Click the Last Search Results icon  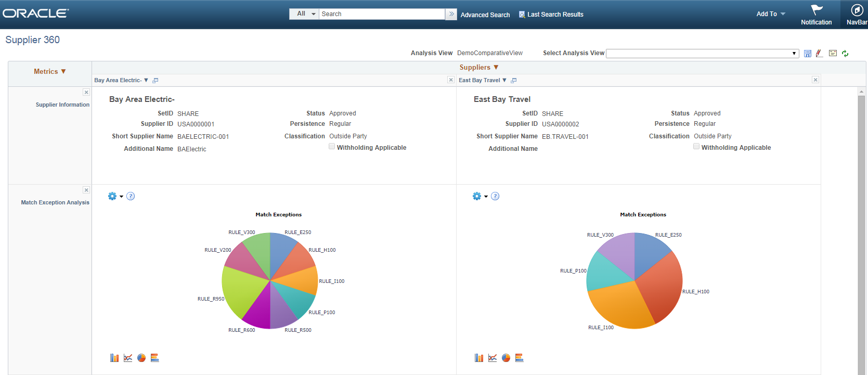pos(522,15)
